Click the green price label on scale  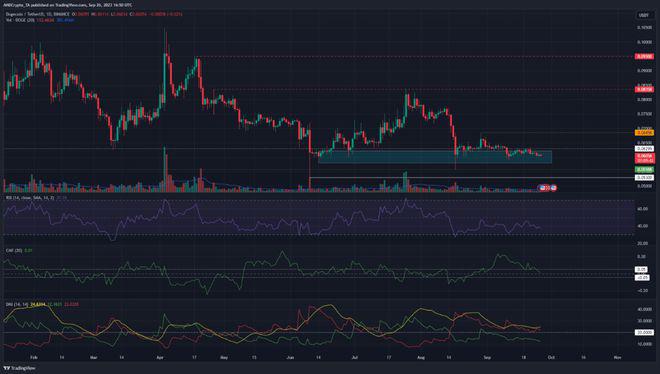click(644, 170)
